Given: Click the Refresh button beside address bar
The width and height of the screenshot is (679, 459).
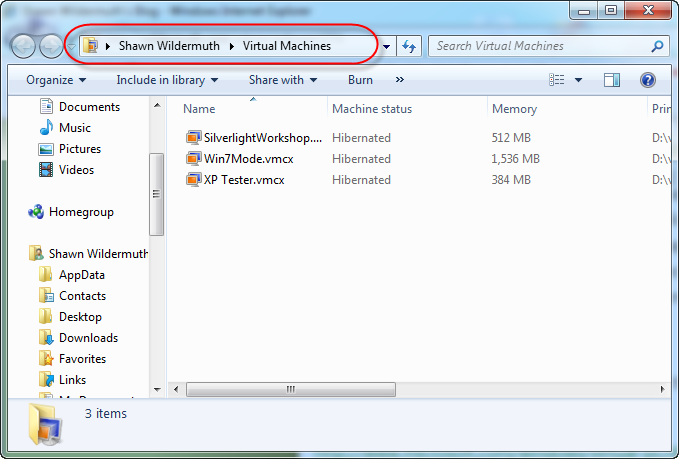Looking at the screenshot, I should click(408, 46).
